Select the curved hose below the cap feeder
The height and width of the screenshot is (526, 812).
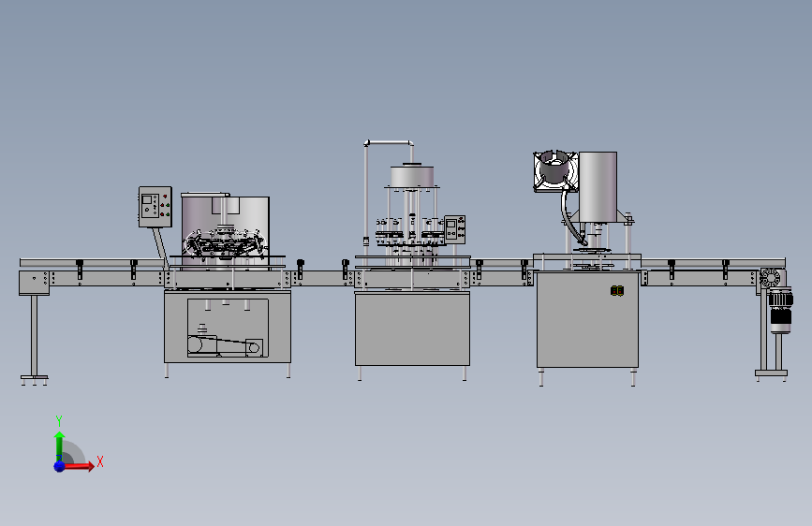pos(573,218)
